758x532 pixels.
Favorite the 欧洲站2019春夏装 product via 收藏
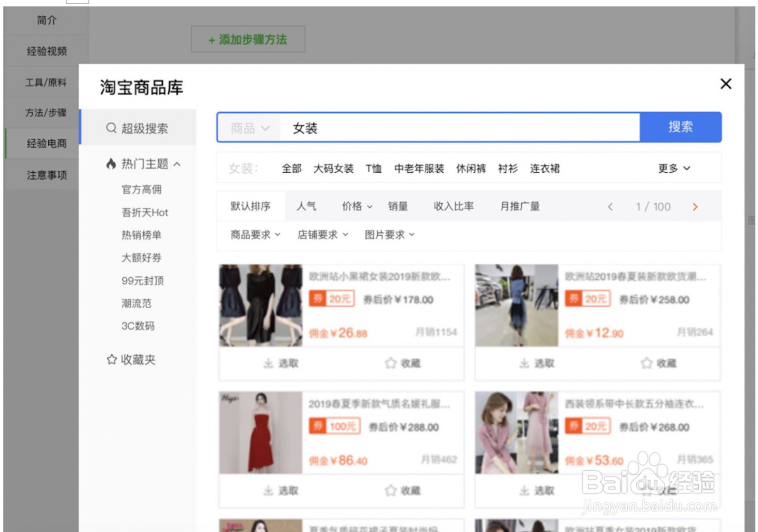coord(659,363)
